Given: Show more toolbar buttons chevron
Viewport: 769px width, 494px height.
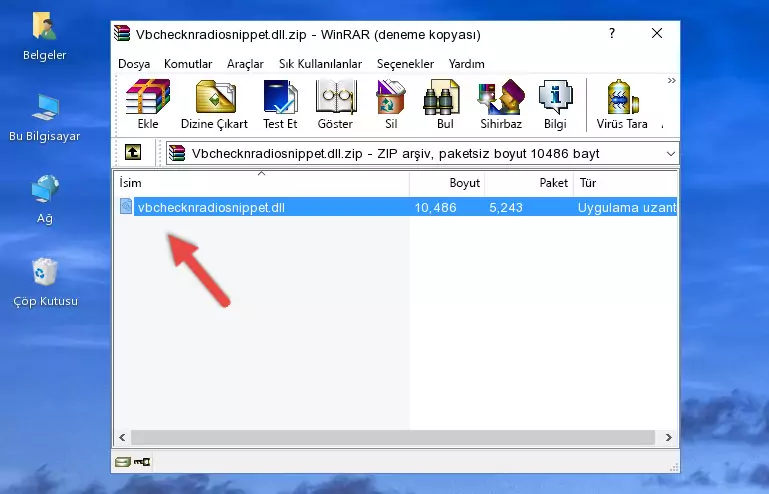Looking at the screenshot, I should coord(671,80).
